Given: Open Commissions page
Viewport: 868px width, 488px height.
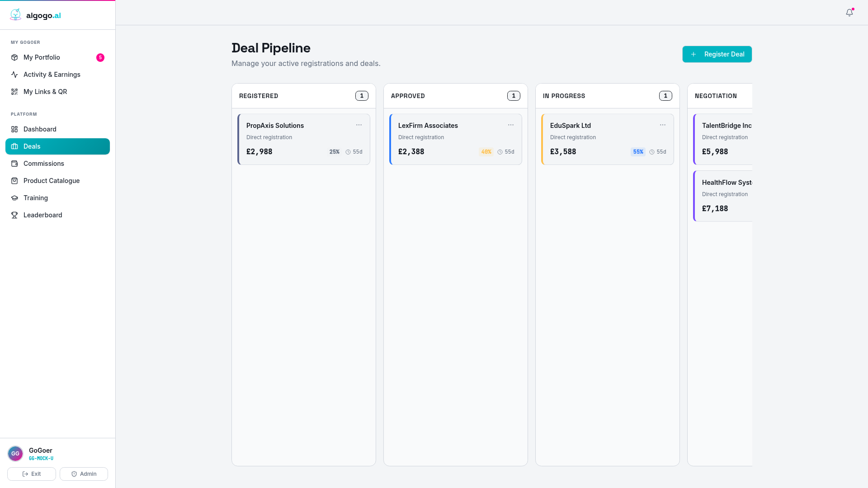Looking at the screenshot, I should pyautogui.click(x=57, y=164).
